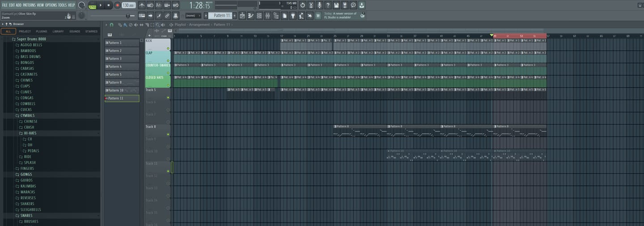This screenshot has height=226, width=644.
Task: Open the Mixer view icon
Action: 267,16
